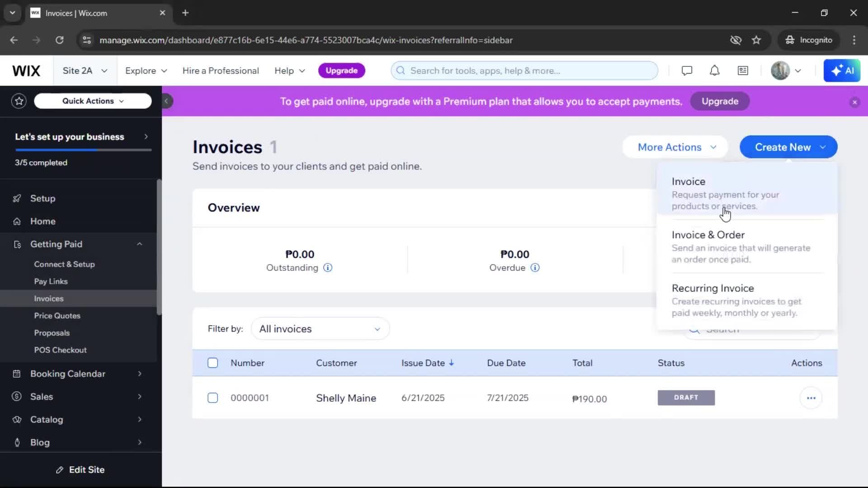Open Proposals in sidebar
The width and height of the screenshot is (868, 488).
point(52,333)
